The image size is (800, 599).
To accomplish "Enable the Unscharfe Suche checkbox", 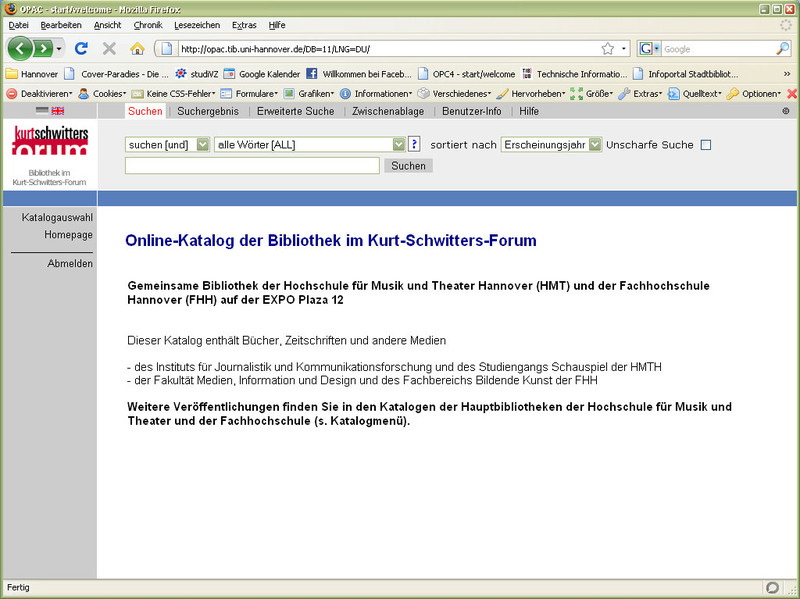I will pos(706,145).
